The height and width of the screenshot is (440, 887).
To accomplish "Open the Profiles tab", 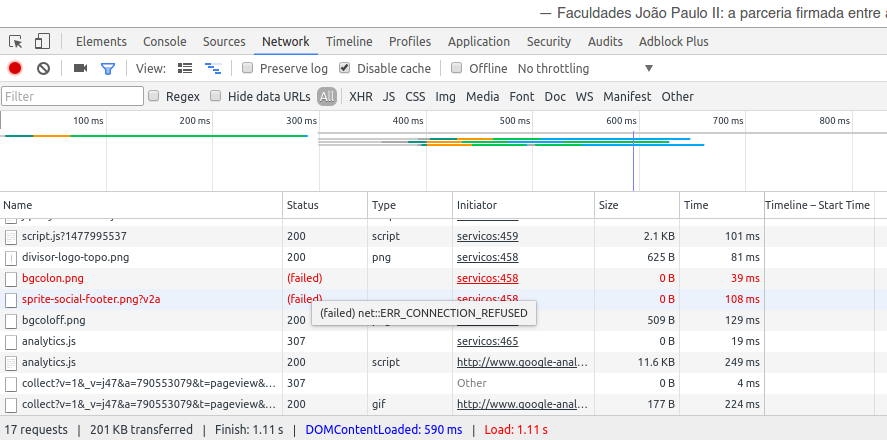I will (410, 41).
